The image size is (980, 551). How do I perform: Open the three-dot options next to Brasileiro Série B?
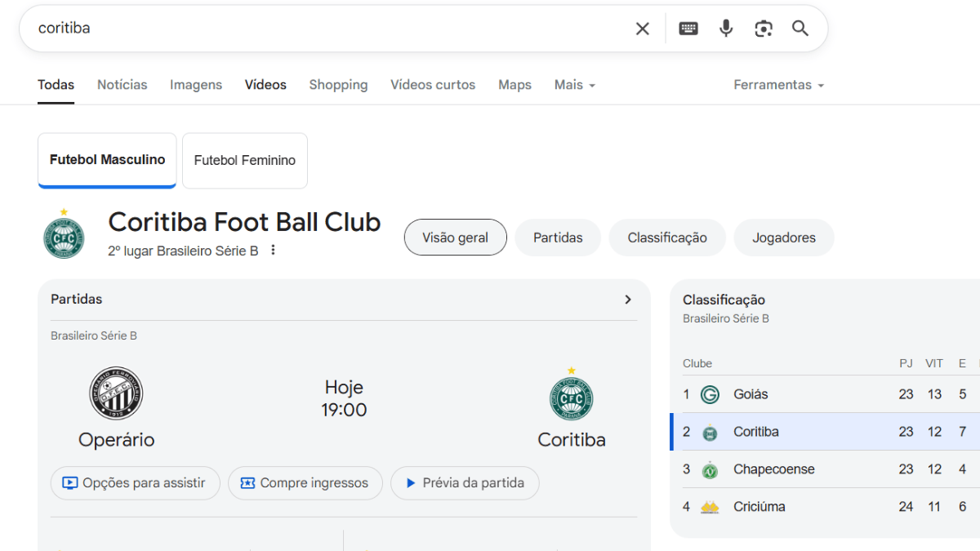pyautogui.click(x=274, y=251)
